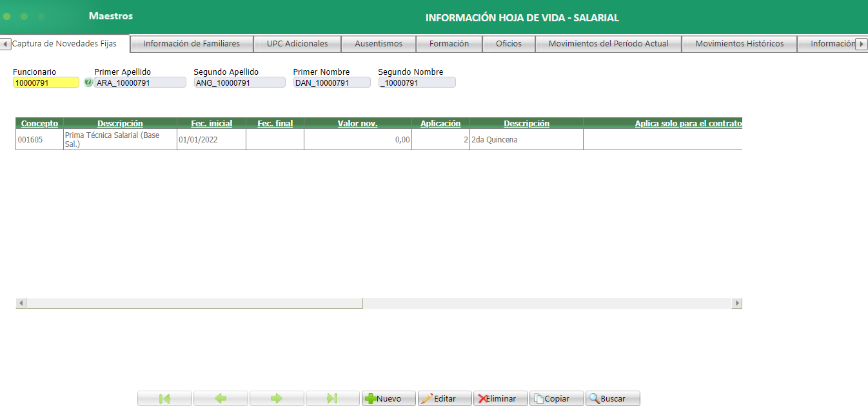Go to the previous record
Image resolution: width=868 pixels, height=417 pixels.
tap(220, 398)
